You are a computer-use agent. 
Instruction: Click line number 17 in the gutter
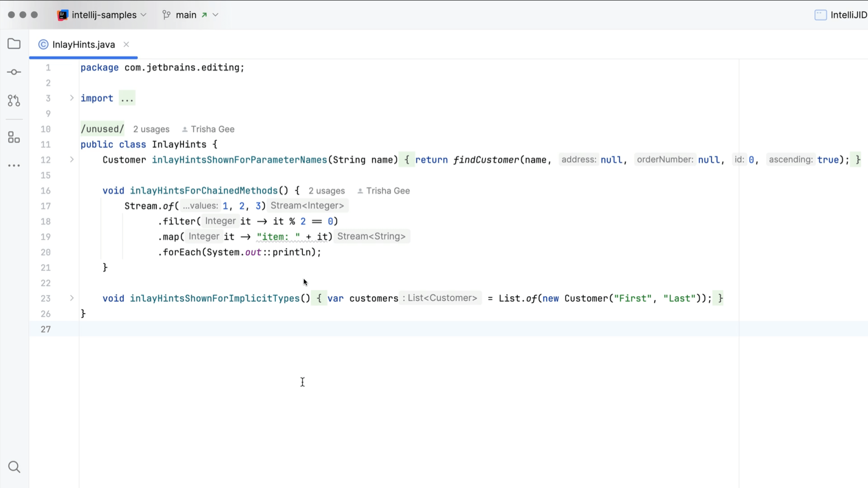[46, 206]
